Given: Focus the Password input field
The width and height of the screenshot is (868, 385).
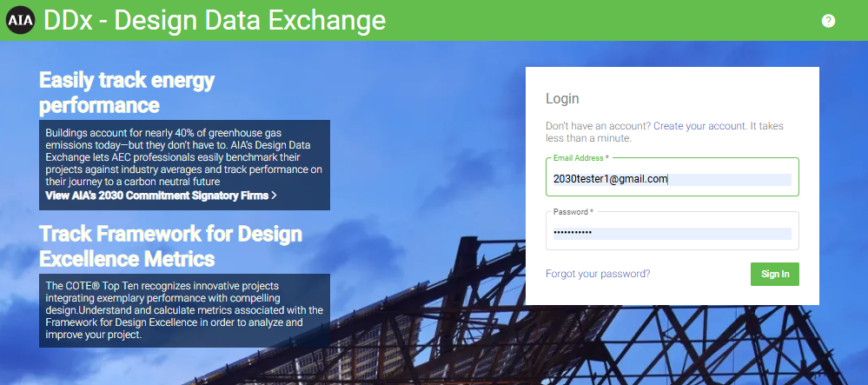Looking at the screenshot, I should pos(673,230).
